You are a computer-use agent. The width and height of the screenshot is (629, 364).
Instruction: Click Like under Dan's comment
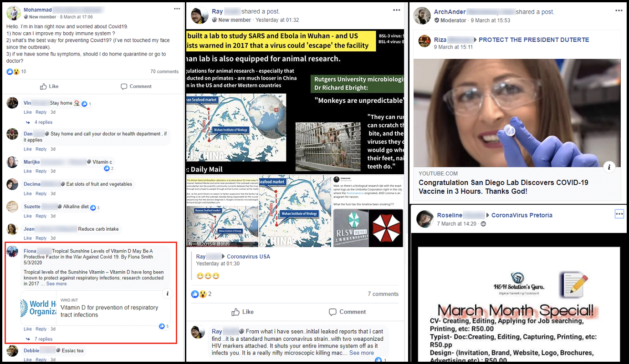click(28, 149)
